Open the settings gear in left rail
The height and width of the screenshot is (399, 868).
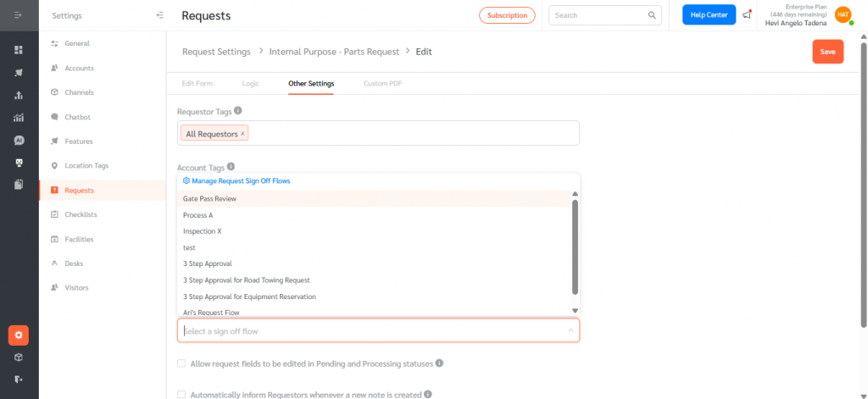click(19, 335)
